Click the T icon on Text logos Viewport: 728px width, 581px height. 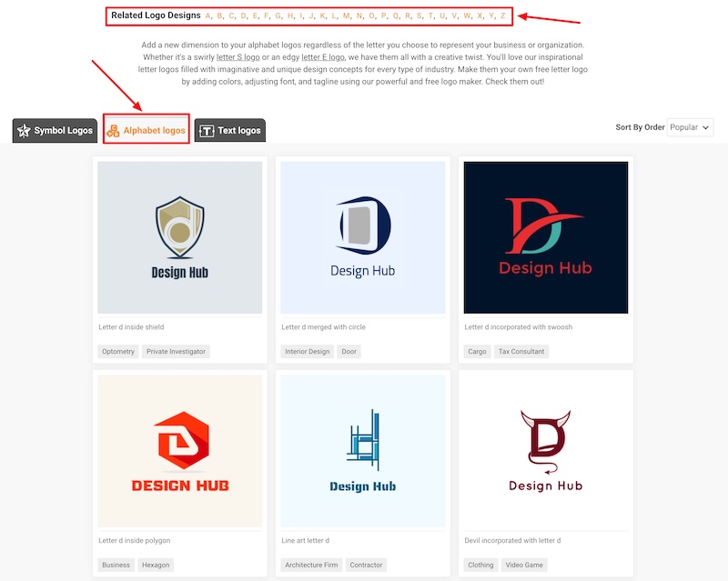coord(207,131)
